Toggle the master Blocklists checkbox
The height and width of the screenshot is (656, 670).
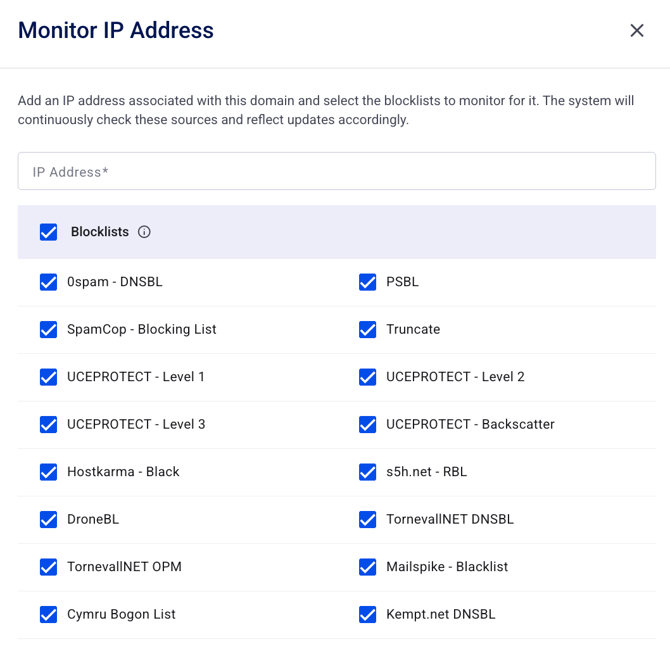click(49, 232)
